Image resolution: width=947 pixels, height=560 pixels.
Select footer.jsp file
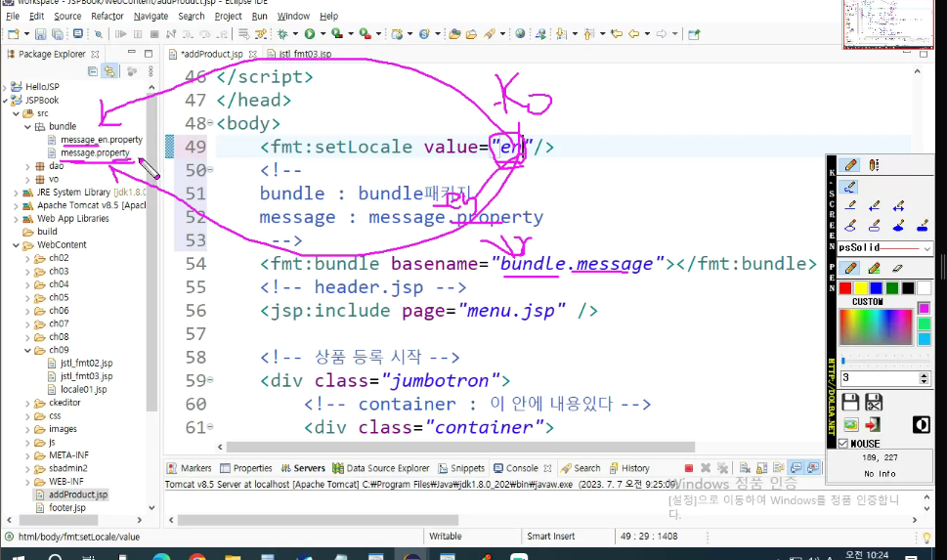tap(67, 508)
